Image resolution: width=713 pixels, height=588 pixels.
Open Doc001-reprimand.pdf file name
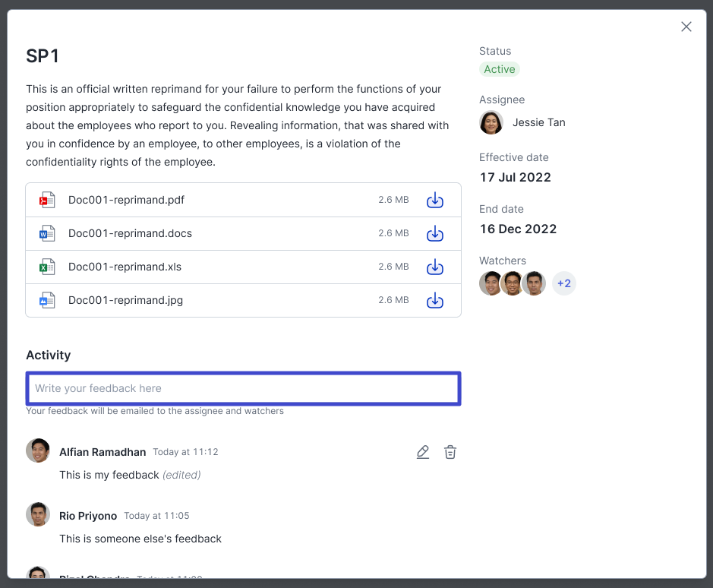tap(126, 201)
